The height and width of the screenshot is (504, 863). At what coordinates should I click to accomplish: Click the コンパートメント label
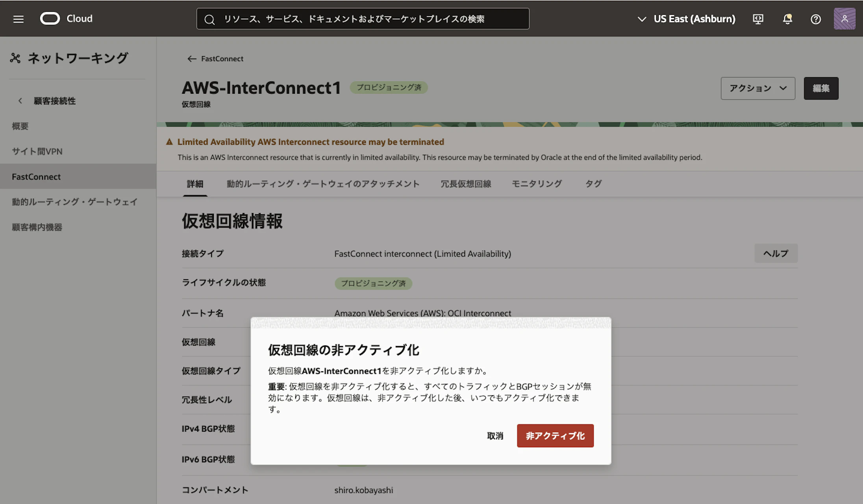coord(215,490)
